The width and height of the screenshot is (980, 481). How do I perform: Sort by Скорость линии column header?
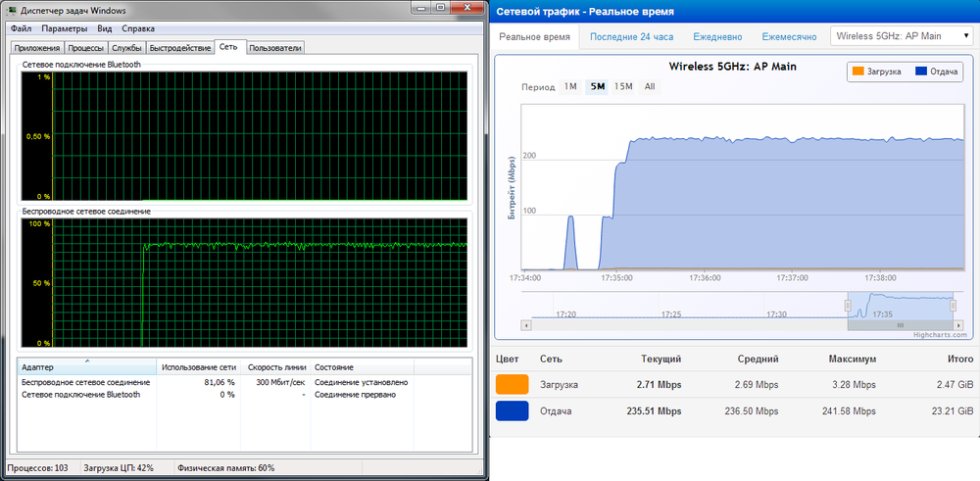click(x=276, y=366)
